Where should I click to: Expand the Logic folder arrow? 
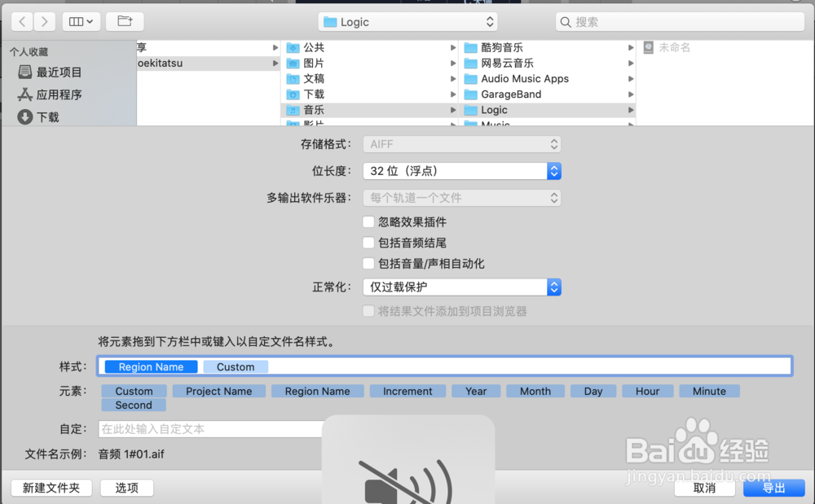(x=631, y=110)
